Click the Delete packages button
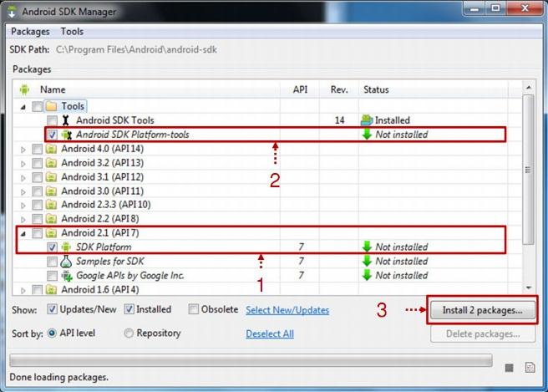 coord(483,334)
